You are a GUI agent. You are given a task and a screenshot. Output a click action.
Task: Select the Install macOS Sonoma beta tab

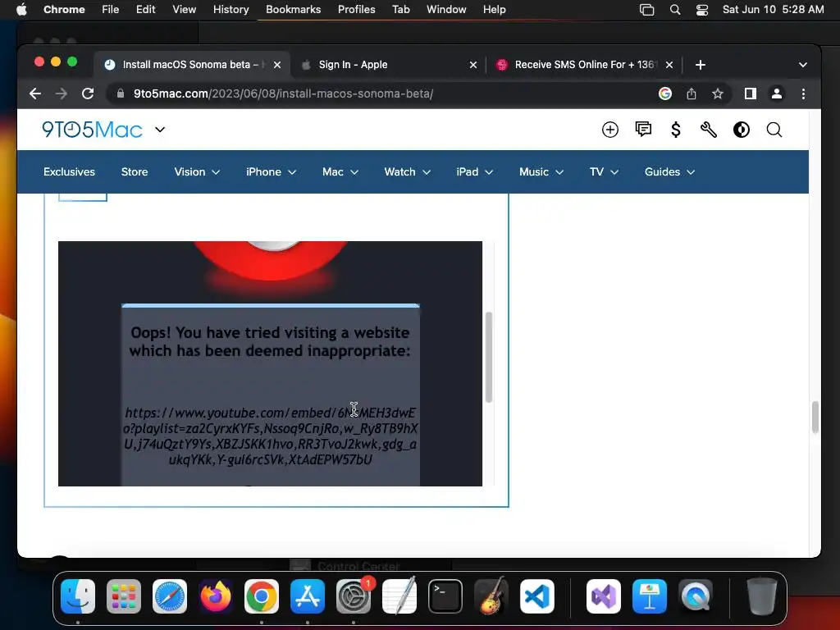click(192, 65)
